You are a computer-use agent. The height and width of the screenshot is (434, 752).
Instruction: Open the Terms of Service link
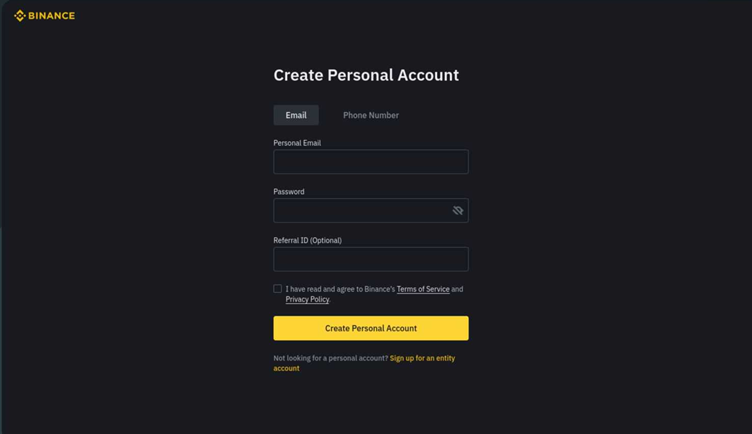(x=423, y=289)
